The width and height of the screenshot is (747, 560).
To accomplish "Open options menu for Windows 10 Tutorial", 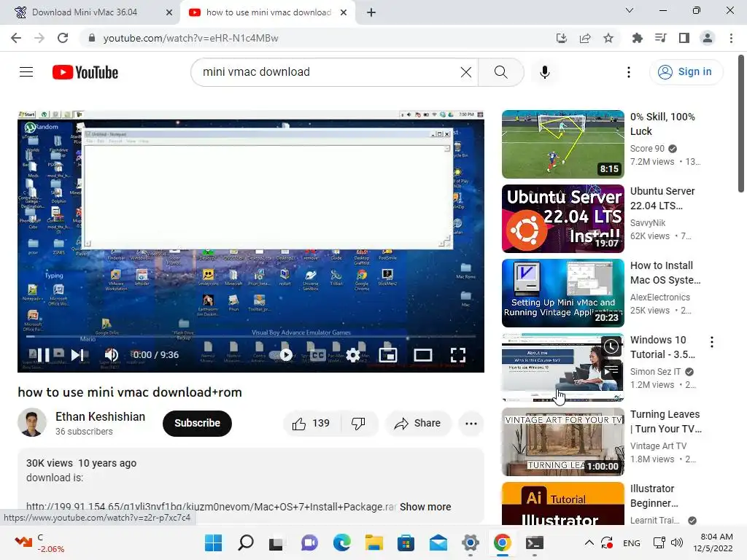I will pyautogui.click(x=712, y=342).
